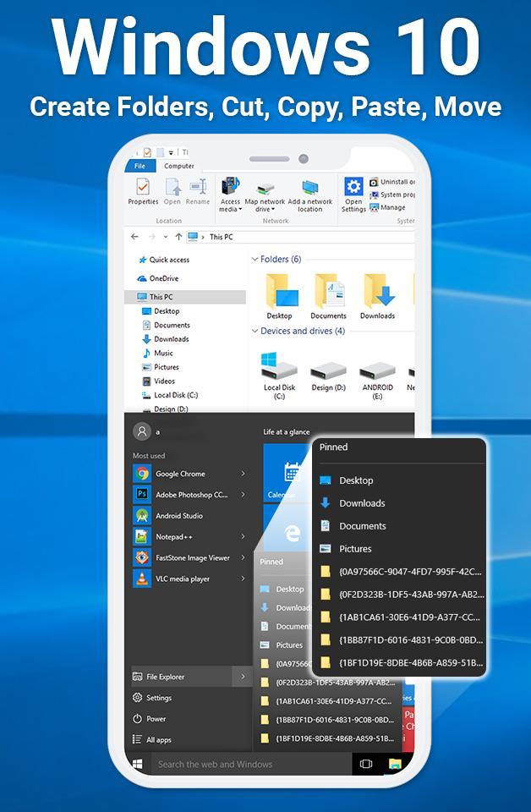Select Local Disk (C:) in the navigation pane
531x812 pixels.
[170, 395]
